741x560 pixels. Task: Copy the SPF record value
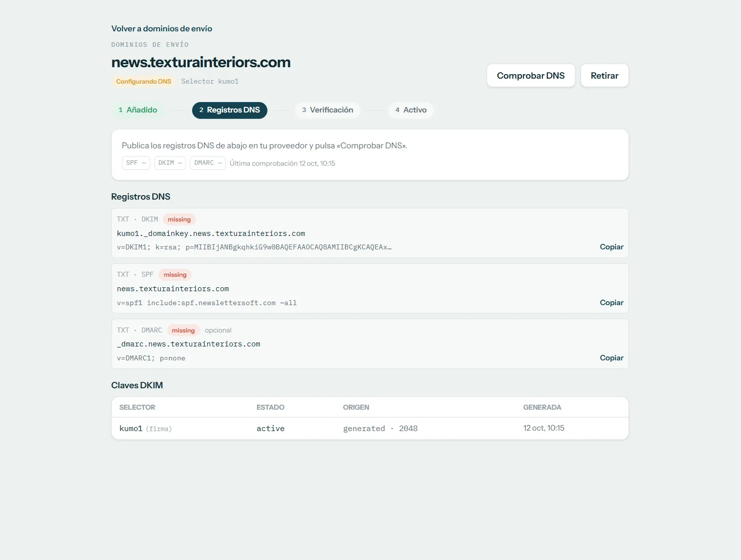(x=612, y=303)
